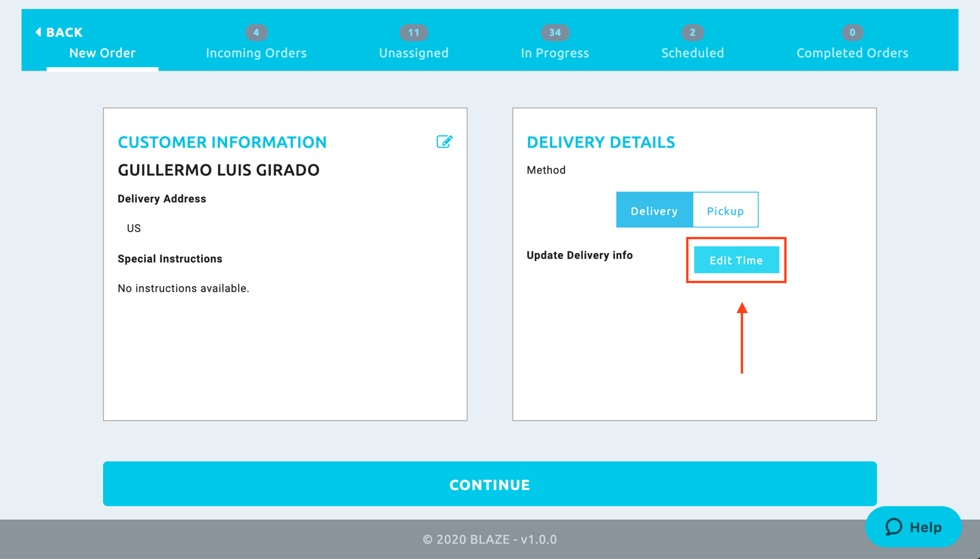Select the Delivery method option
Image resolution: width=980 pixels, height=559 pixels.
pyautogui.click(x=654, y=210)
